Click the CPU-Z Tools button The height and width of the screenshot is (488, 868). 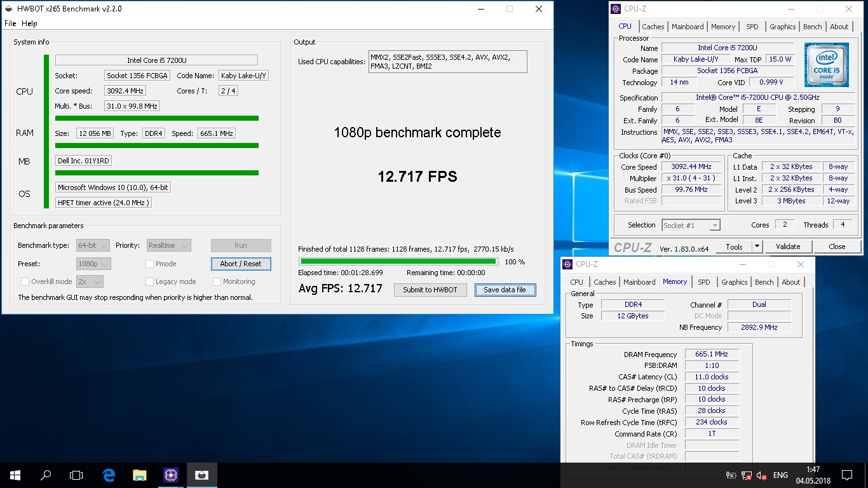[734, 247]
